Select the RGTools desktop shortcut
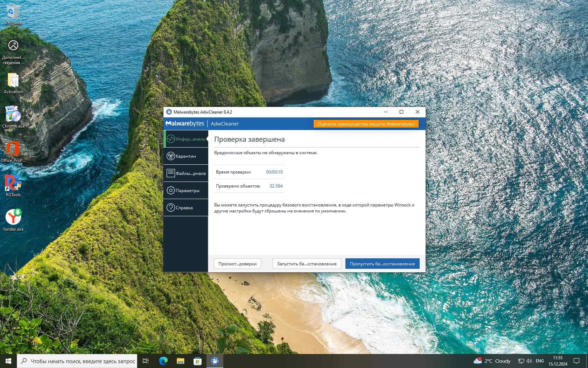 [13, 186]
